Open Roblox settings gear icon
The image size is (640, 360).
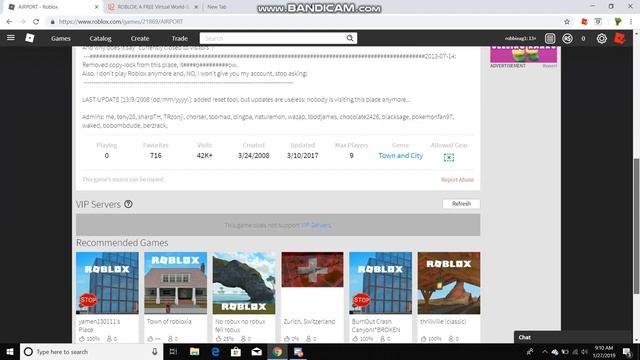click(602, 38)
